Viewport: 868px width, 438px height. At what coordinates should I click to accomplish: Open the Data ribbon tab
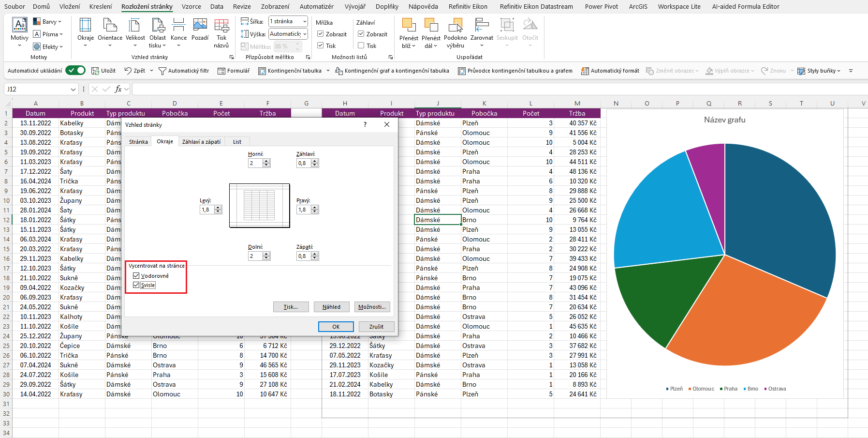click(217, 6)
